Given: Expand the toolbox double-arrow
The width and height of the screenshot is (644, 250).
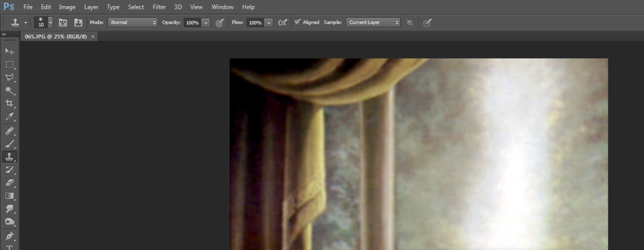Looking at the screenshot, I should [4, 35].
